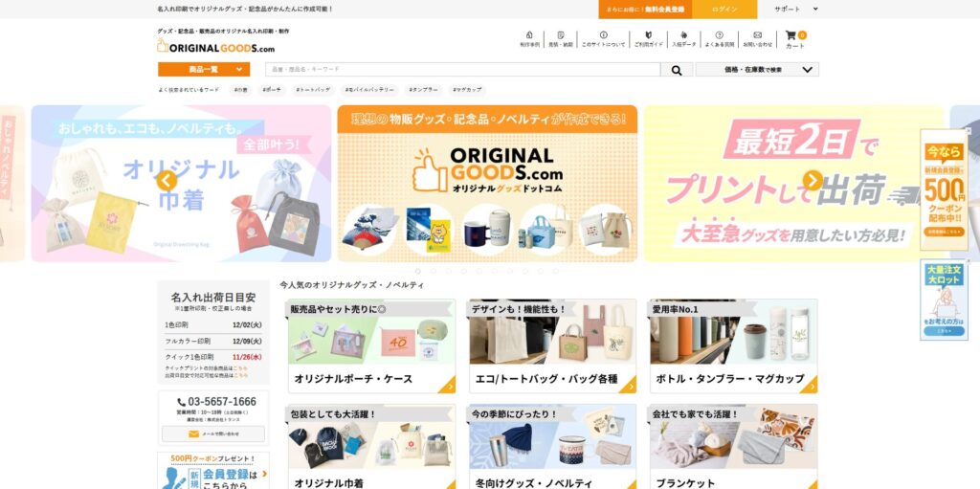This screenshot has height=489, width=980.
Task: Open the オリジナル巾着 drawstring bag banner
Action: (x=181, y=183)
